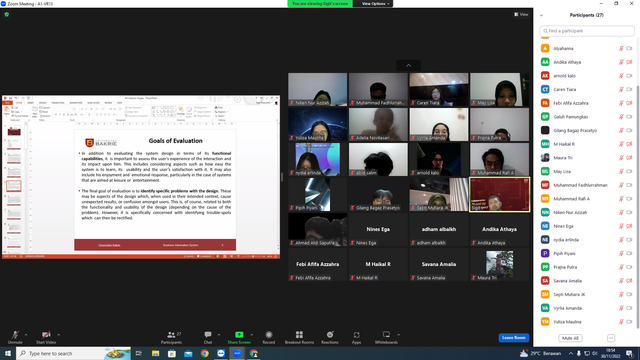Click the Mute All button
Viewport: 640px width, 360px height.
point(570,338)
